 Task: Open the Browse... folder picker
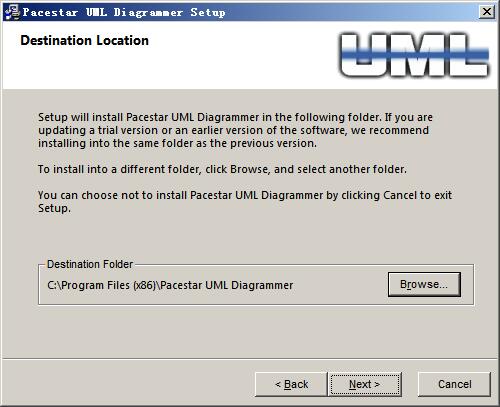(x=424, y=284)
